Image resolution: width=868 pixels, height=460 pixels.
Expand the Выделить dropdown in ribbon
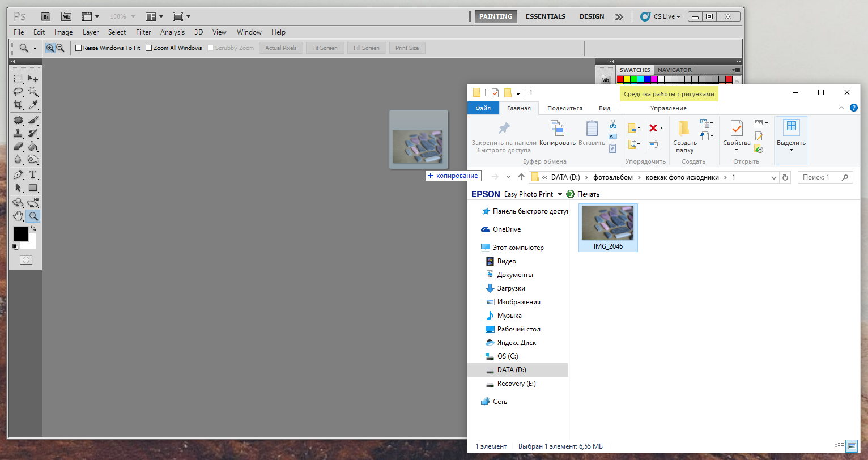tap(791, 150)
